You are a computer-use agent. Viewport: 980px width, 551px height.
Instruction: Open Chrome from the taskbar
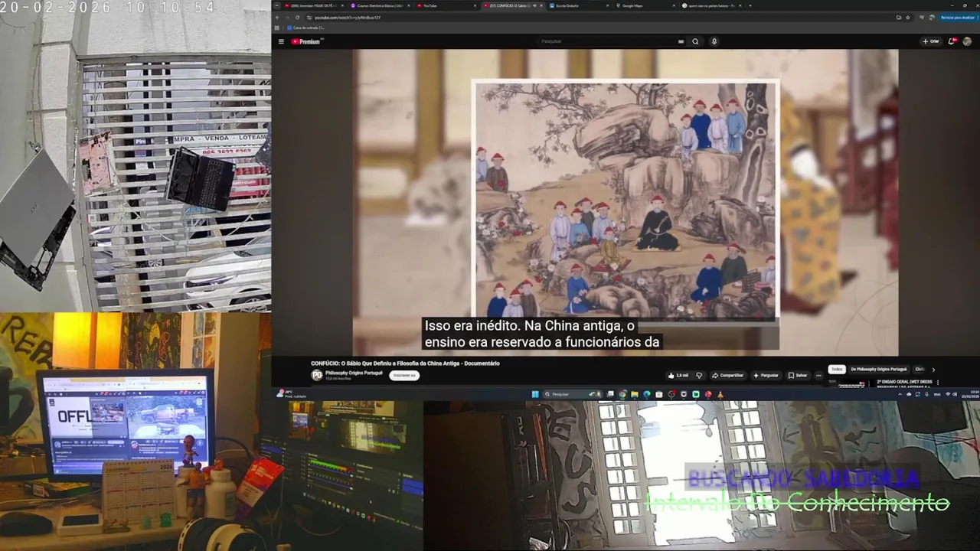click(x=622, y=394)
